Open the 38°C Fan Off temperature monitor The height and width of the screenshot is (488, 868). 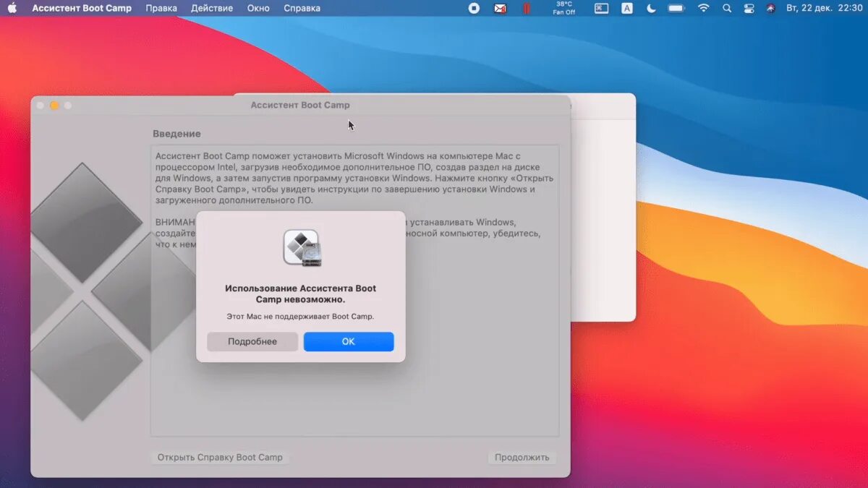coord(563,9)
